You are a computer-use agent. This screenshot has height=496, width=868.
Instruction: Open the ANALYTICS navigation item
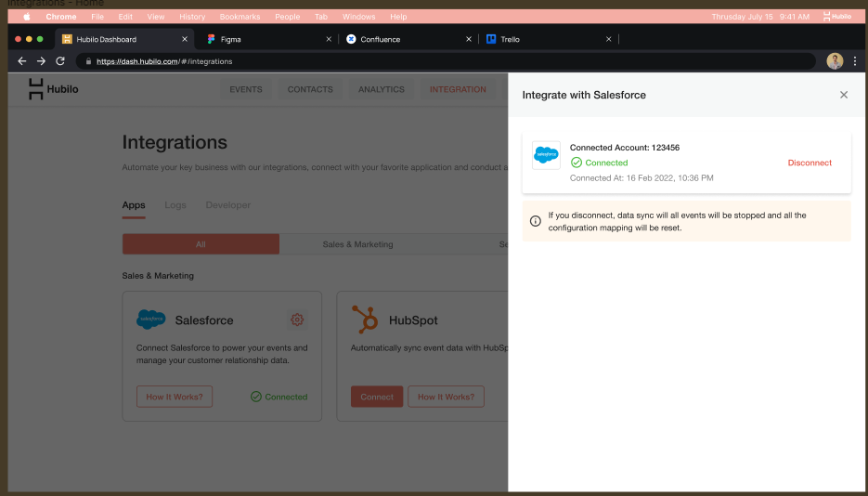tap(382, 89)
